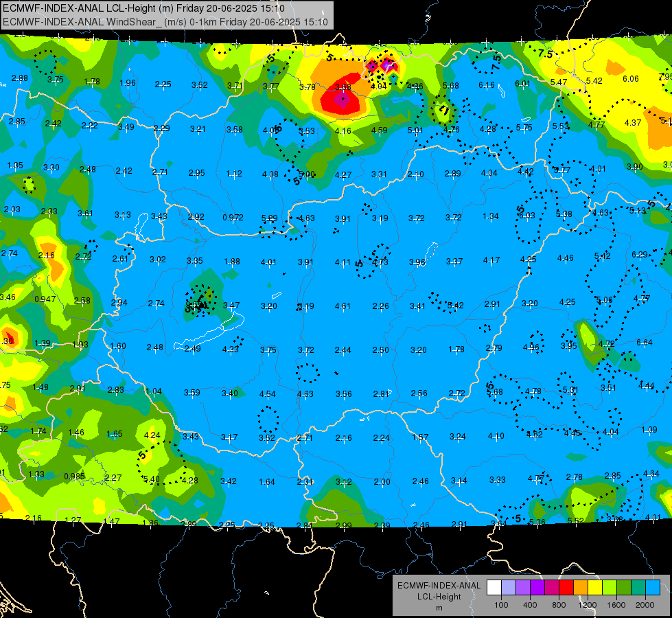Click the grid value 4.16
This screenshot has height=618, width=672.
click(343, 130)
